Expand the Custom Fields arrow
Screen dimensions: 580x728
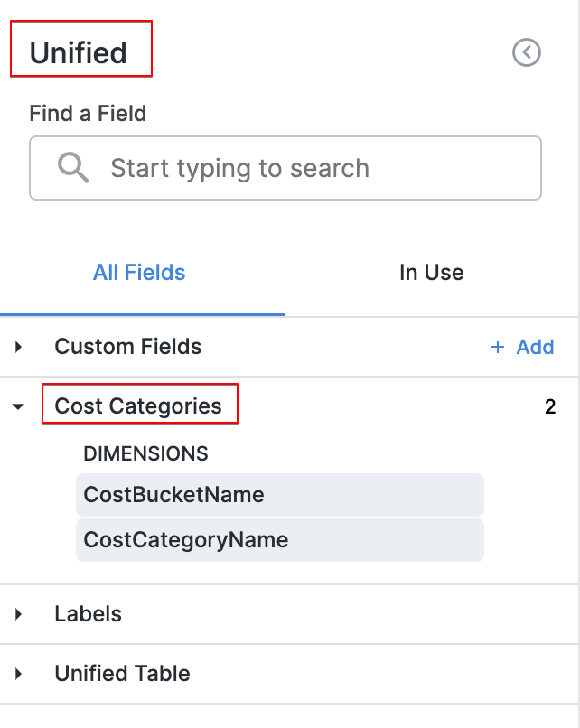tap(18, 347)
